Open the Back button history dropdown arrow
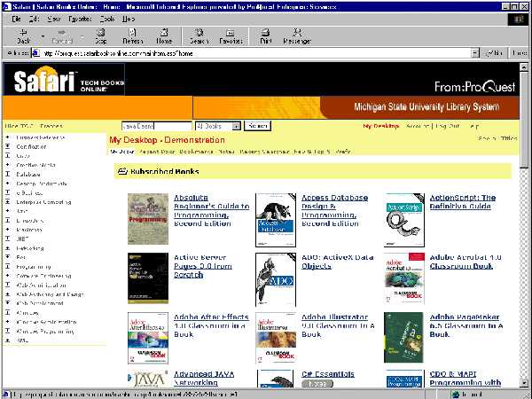Viewport: 532px width, 399px height. point(43,36)
